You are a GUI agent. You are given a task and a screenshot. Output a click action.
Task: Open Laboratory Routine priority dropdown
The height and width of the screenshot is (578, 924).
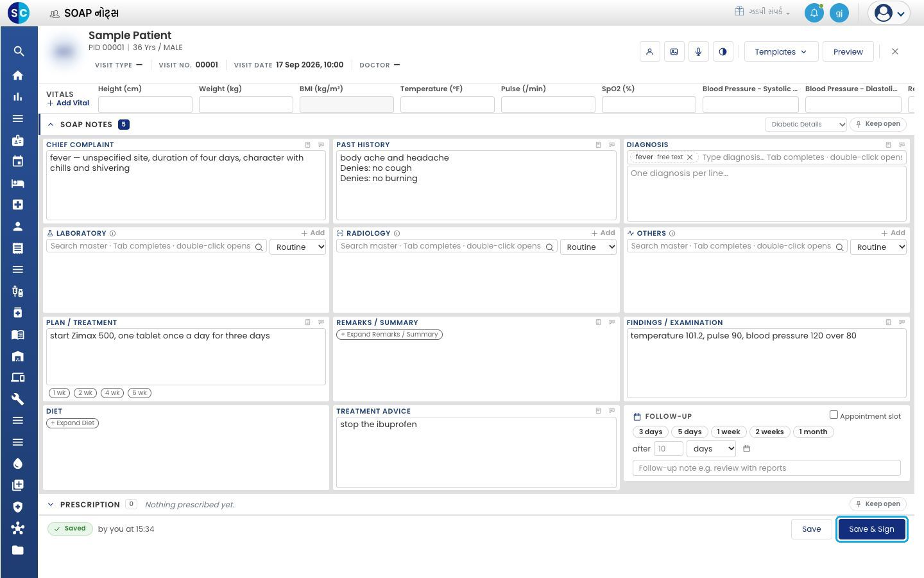tap(298, 247)
